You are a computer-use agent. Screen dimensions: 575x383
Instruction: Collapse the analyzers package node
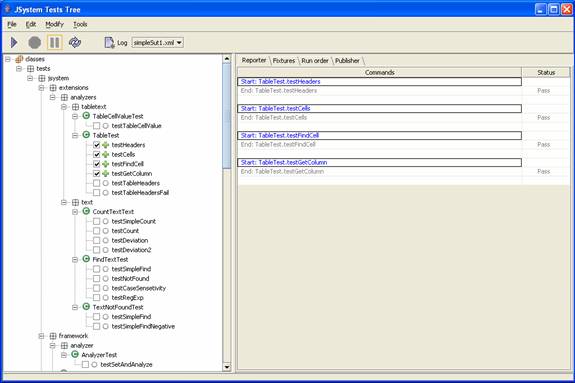(x=53, y=97)
